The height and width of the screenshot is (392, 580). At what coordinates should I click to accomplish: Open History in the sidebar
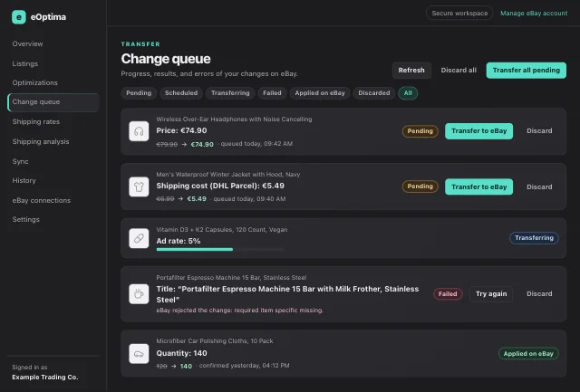[x=24, y=181]
